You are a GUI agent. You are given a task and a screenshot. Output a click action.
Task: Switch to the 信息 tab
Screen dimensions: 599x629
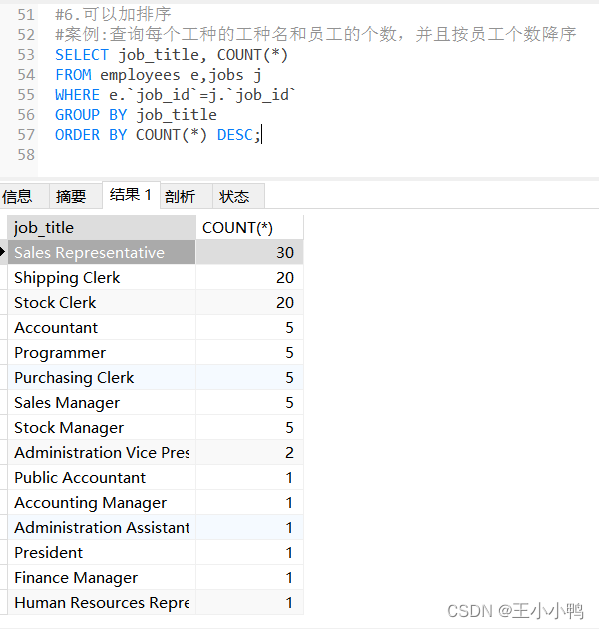22,196
